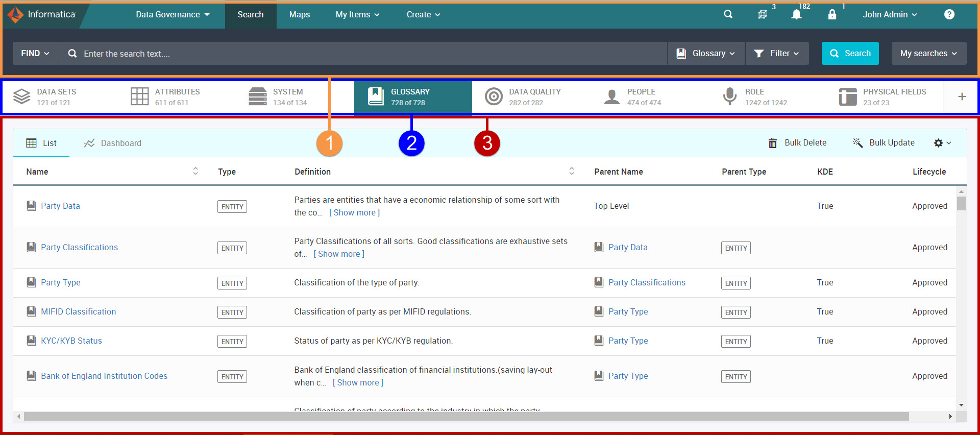
Task: Open the FIND dropdown
Action: [x=35, y=53]
